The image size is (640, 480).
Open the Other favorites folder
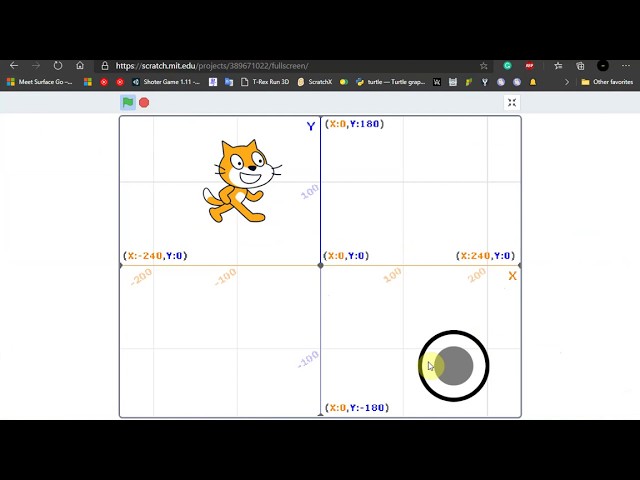(607, 82)
